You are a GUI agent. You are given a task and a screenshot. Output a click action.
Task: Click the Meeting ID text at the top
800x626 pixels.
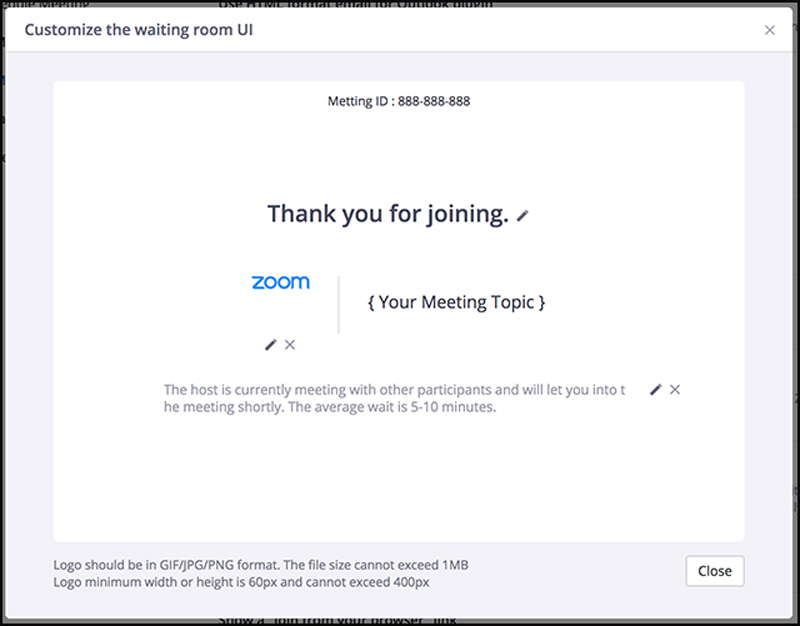click(400, 100)
